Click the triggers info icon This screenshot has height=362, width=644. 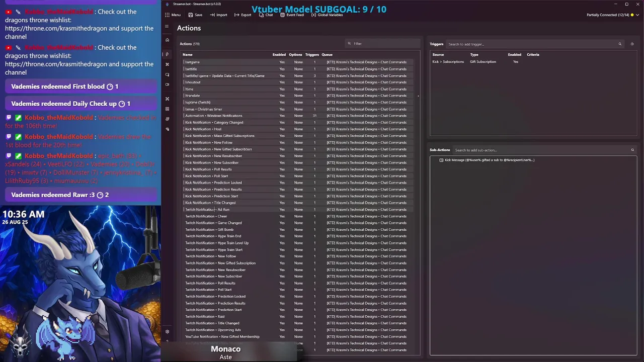click(x=632, y=44)
